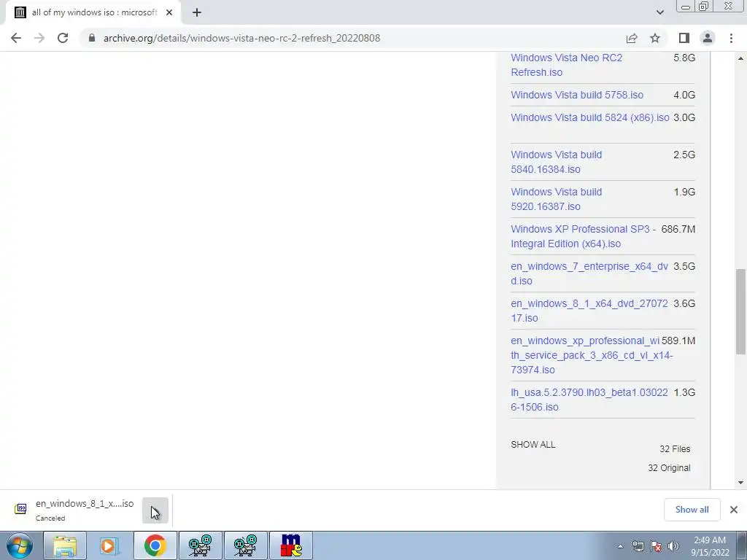Launch Windows Media Player from taskbar

click(x=109, y=545)
